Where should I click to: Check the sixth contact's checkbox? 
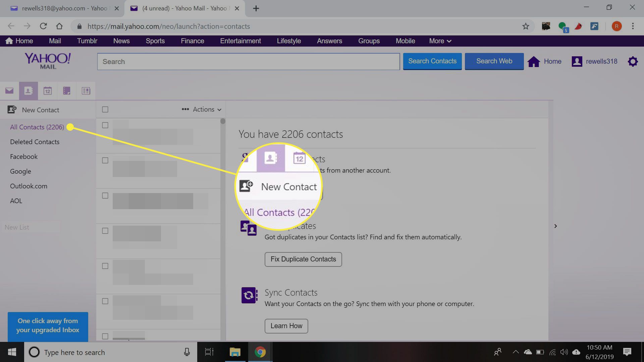105,301
